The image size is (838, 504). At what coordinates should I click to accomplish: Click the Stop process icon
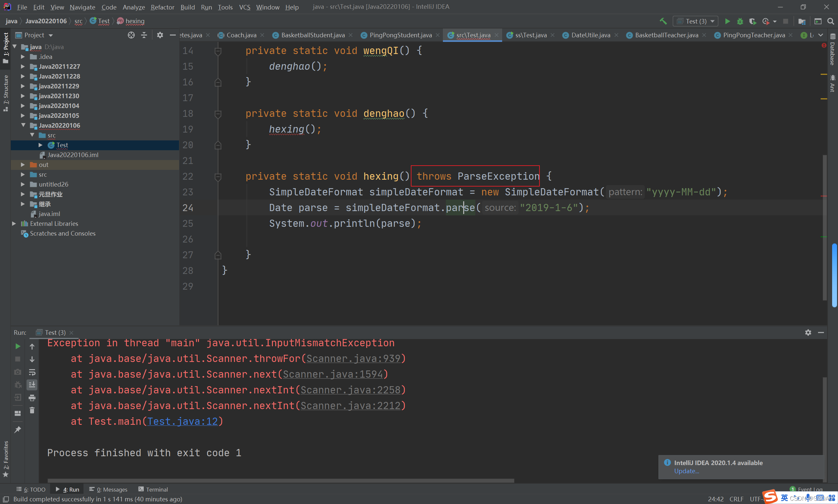tap(18, 359)
